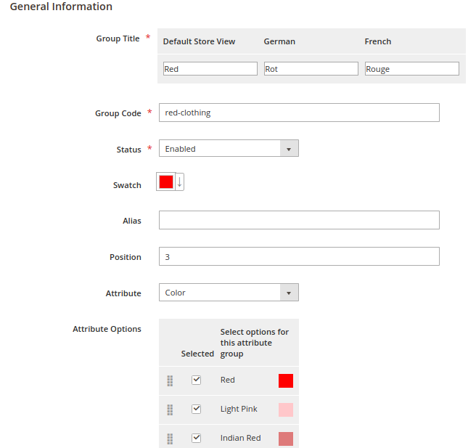The width and height of the screenshot is (476, 448).
Task: Open the Status dropdown
Action: [228, 149]
